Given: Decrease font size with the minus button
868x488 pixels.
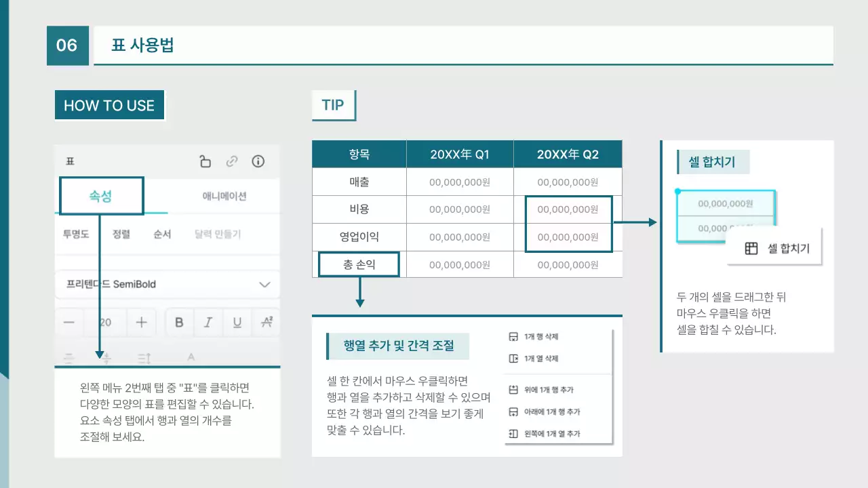Looking at the screenshot, I should (68, 323).
